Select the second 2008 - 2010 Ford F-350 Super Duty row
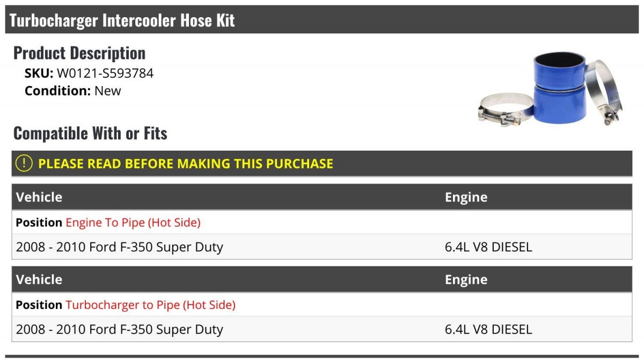Screen dimensions: 644x363 tap(322, 329)
